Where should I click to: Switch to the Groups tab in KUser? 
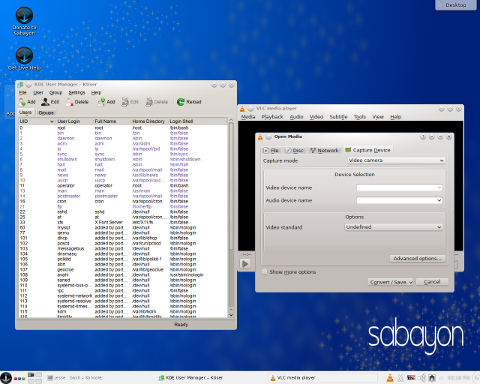click(x=46, y=113)
